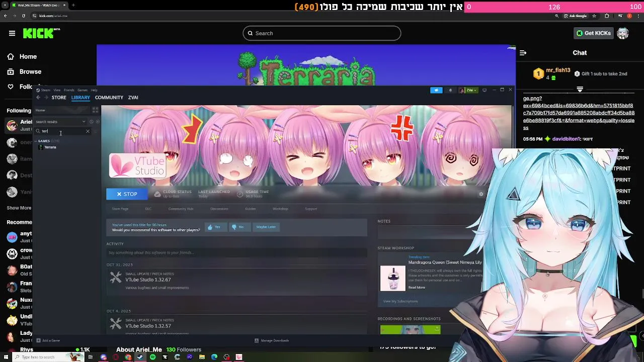Click Add a Game in Steam
This screenshot has height=362, width=644.
(x=48, y=340)
